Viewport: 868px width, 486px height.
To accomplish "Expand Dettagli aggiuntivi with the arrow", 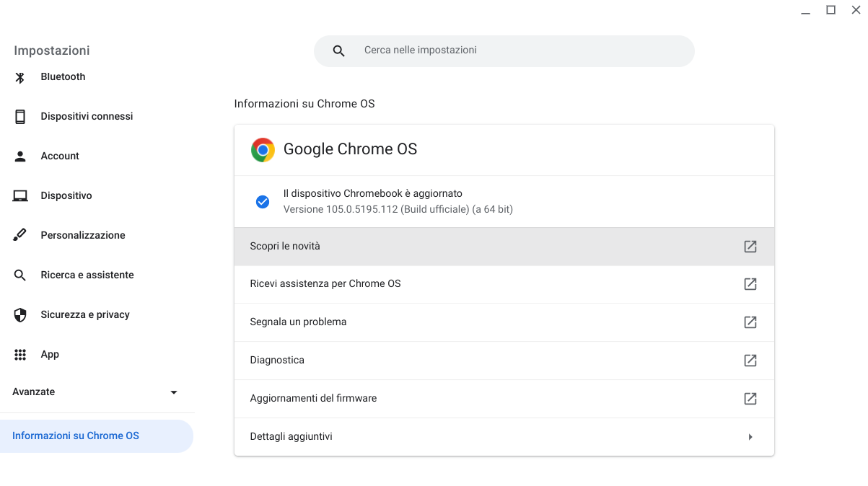I will (750, 437).
